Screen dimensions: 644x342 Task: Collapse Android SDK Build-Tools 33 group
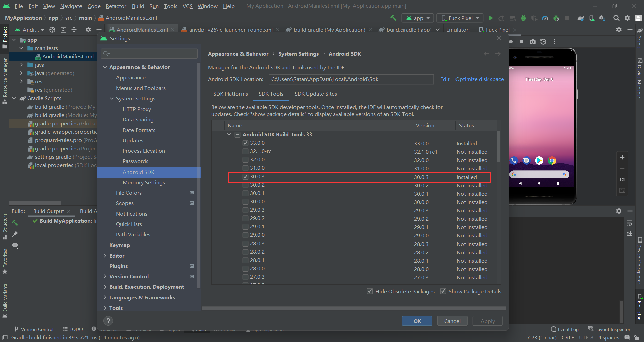[229, 134]
